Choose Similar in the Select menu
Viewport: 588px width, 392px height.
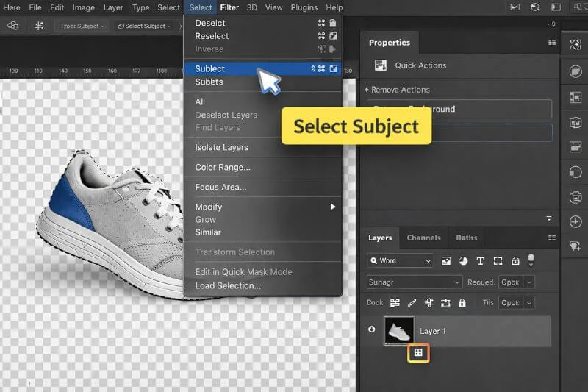coord(263,232)
